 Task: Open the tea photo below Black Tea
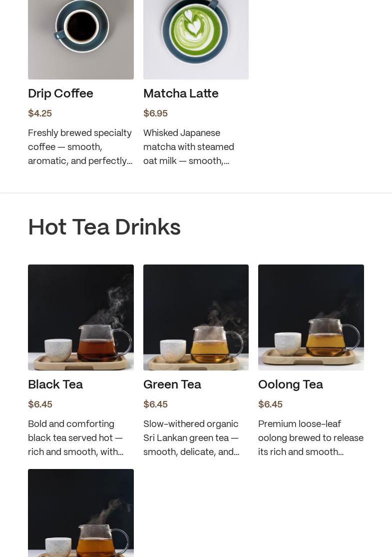point(81,513)
